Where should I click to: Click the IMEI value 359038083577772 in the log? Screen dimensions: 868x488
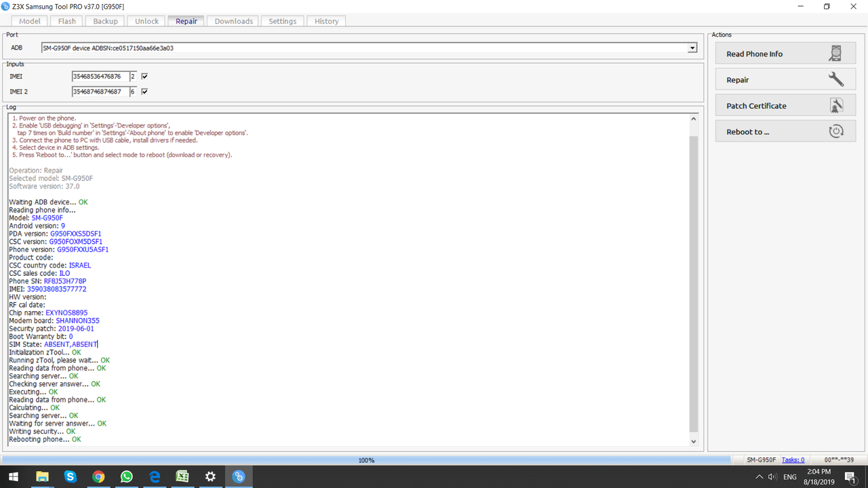(x=56, y=289)
